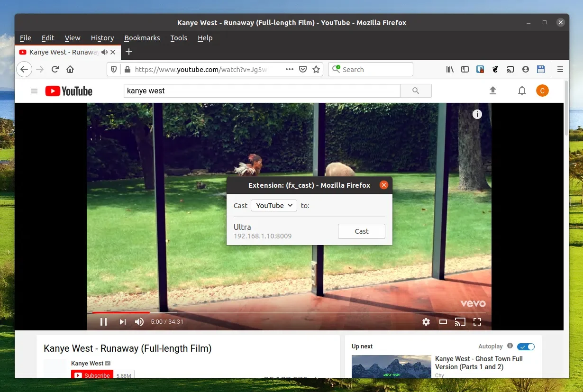Skip to the next video
The height and width of the screenshot is (392, 583).
pyautogui.click(x=122, y=322)
